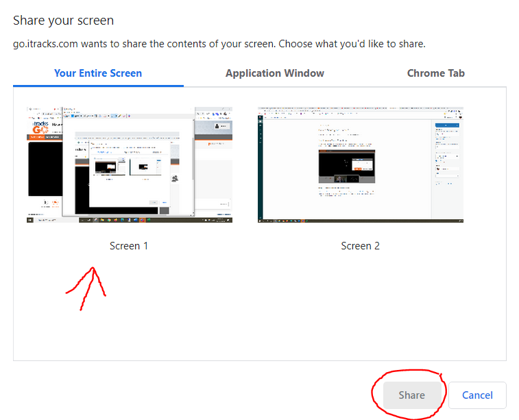Click the dark teal sidebar in Screen 2 preview
This screenshot has width=519, height=420.
(260, 167)
